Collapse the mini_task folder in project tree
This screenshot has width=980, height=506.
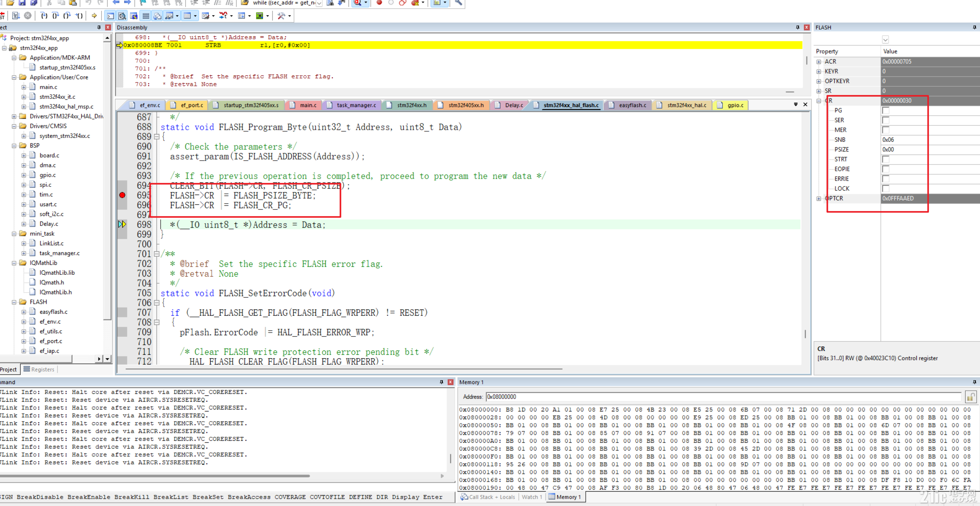pos(14,234)
